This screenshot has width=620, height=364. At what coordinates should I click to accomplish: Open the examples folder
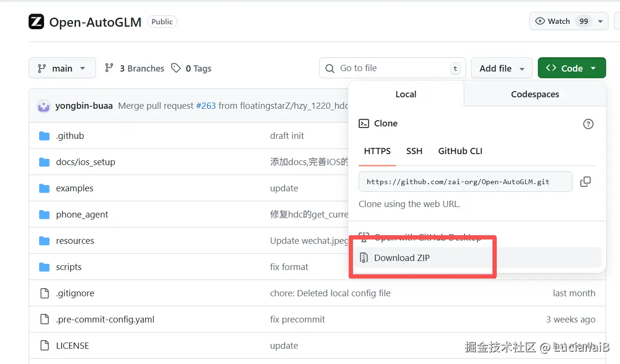point(75,188)
